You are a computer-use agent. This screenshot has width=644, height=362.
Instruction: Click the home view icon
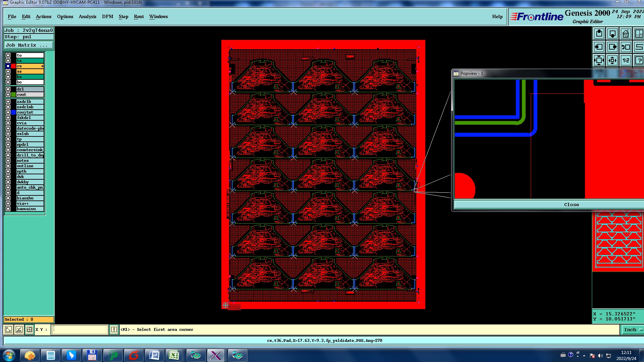click(x=626, y=34)
